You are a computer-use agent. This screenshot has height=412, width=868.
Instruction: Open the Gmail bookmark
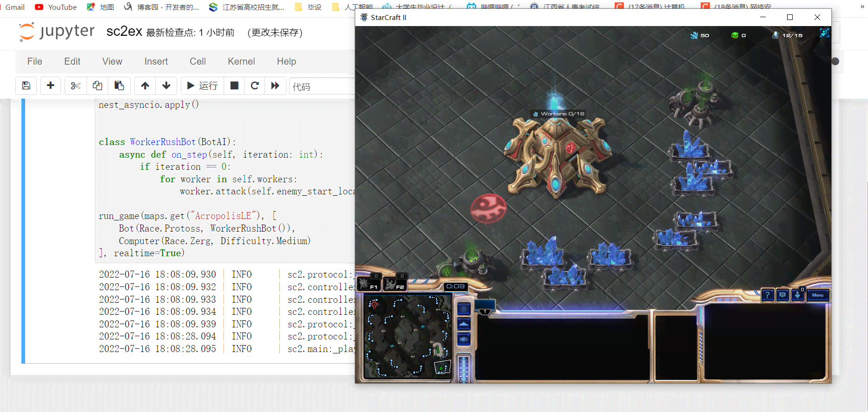[x=15, y=7]
